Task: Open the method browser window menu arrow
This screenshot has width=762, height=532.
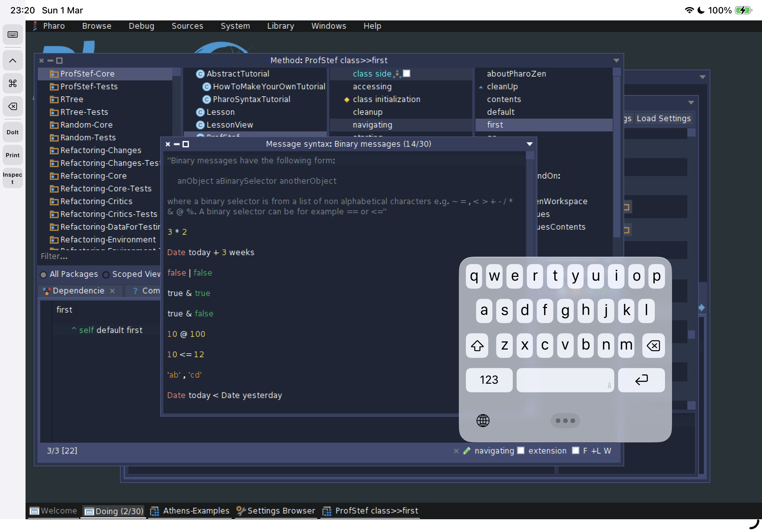Action: click(x=616, y=60)
